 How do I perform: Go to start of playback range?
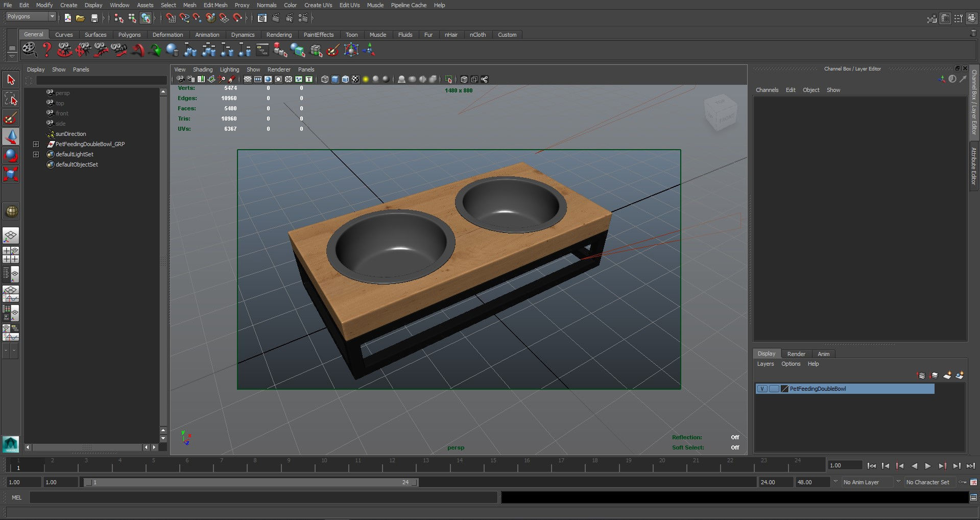872,466
